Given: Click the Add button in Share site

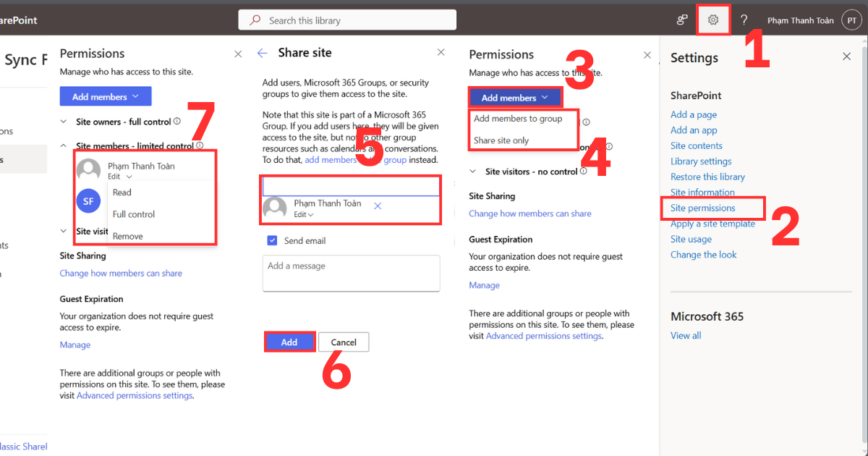Looking at the screenshot, I should [x=289, y=341].
